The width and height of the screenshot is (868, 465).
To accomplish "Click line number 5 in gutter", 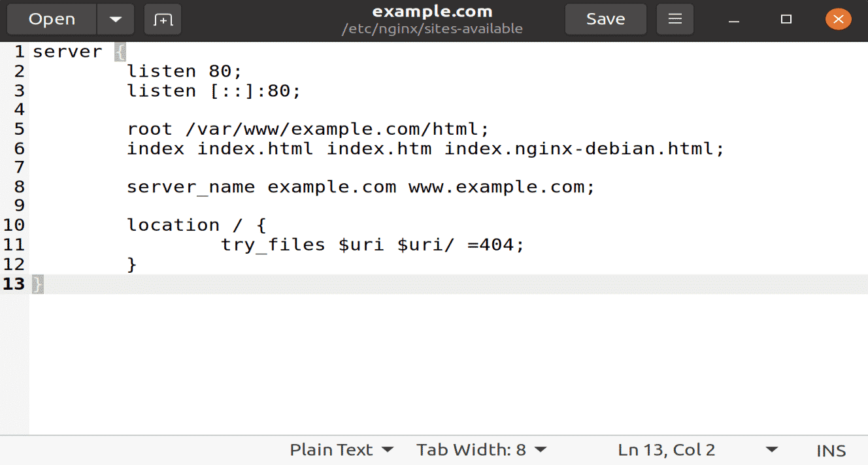I will pyautogui.click(x=19, y=129).
